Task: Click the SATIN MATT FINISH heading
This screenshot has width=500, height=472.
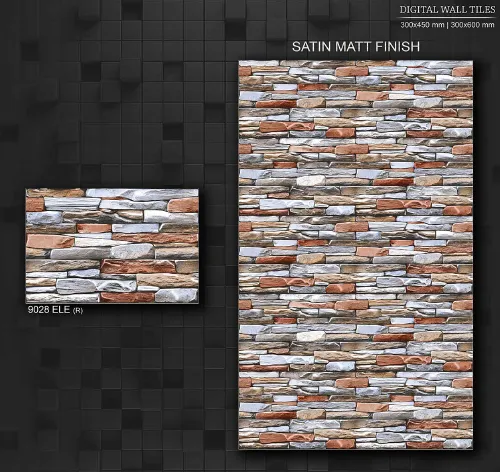Action: (356, 46)
